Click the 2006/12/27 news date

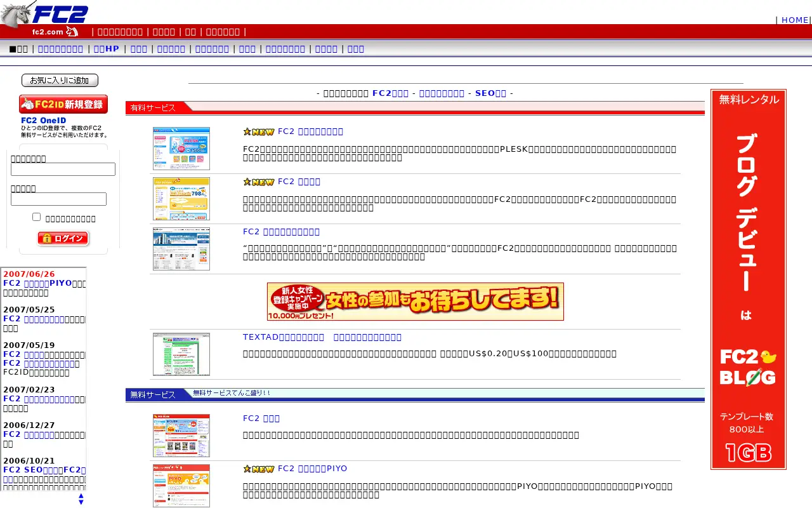coord(29,425)
